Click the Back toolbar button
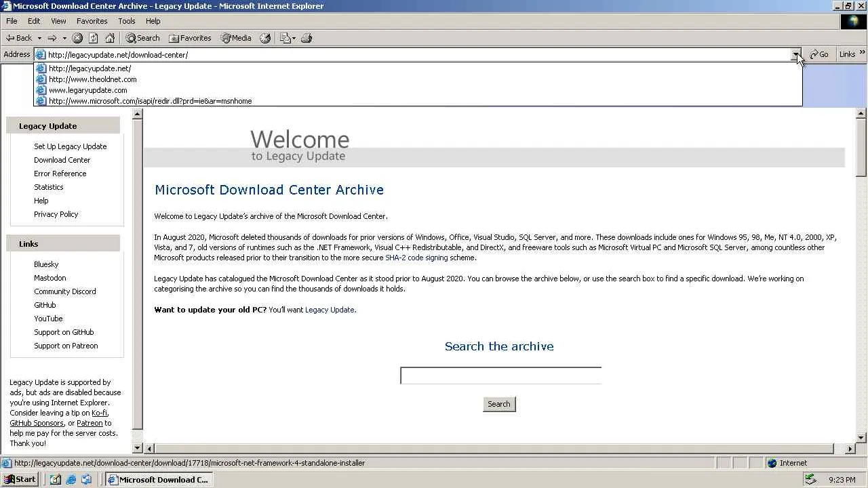Image resolution: width=868 pixels, height=488 pixels. click(x=18, y=38)
